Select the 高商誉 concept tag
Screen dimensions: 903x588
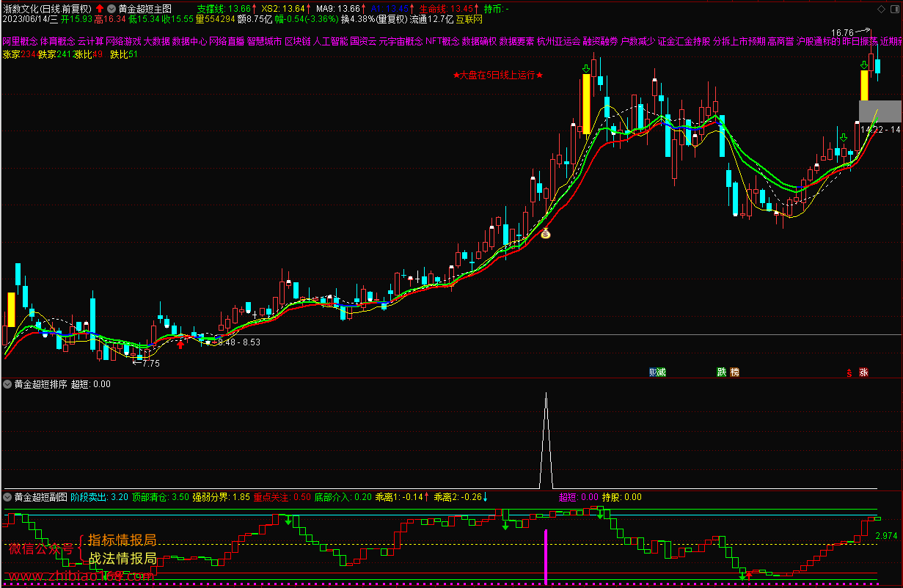[781, 41]
